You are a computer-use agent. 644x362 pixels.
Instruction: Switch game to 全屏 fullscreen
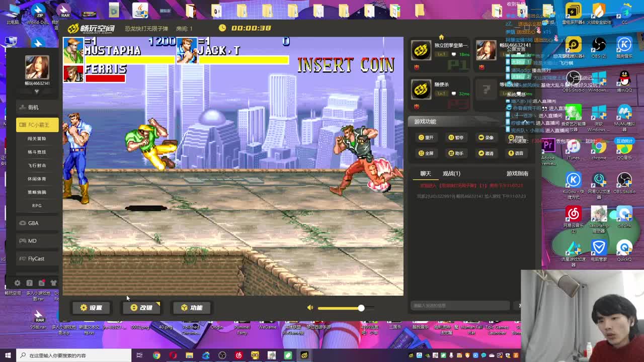426,153
